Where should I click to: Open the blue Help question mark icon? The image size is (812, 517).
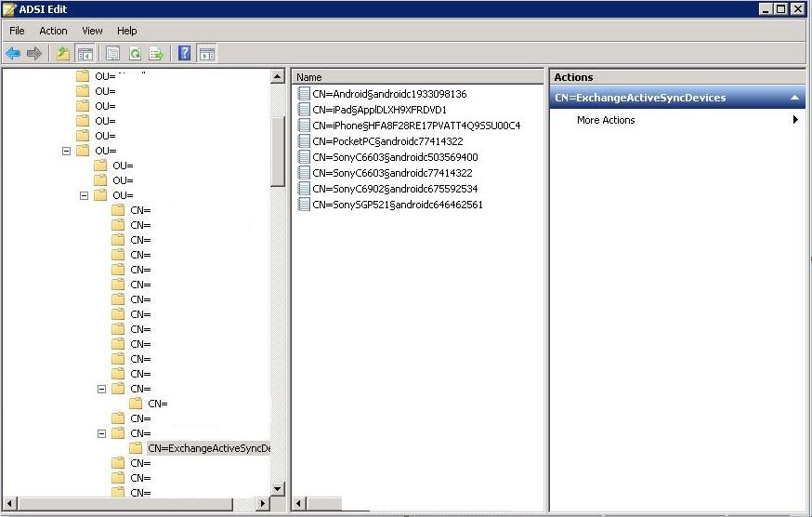coord(184,53)
